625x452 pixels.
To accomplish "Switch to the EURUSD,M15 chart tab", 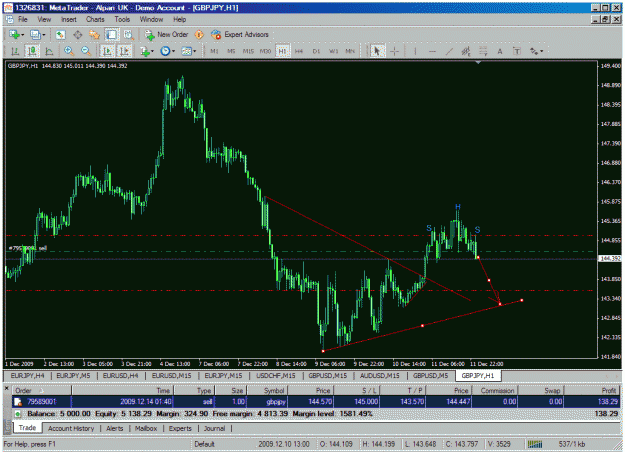I will point(171,375).
